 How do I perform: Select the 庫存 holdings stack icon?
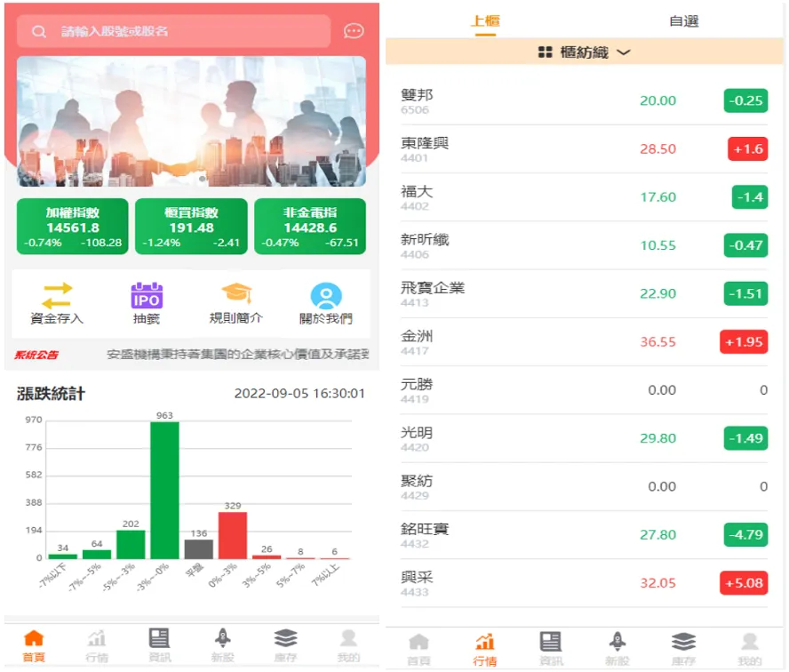click(285, 638)
